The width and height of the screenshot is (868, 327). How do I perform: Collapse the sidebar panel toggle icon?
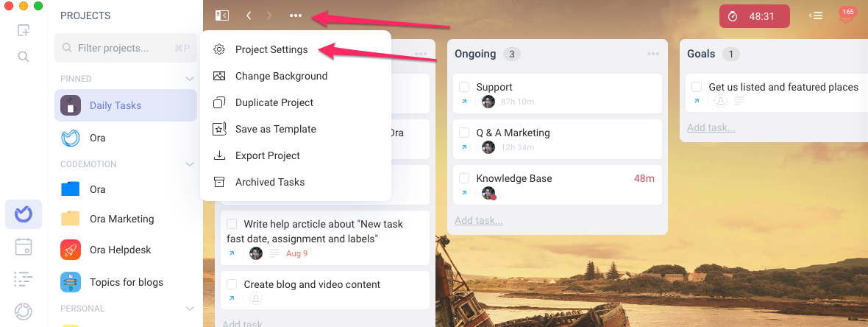coord(222,15)
